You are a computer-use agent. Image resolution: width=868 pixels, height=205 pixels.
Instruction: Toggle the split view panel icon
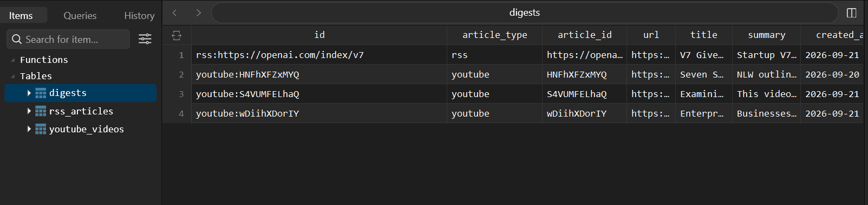click(851, 12)
